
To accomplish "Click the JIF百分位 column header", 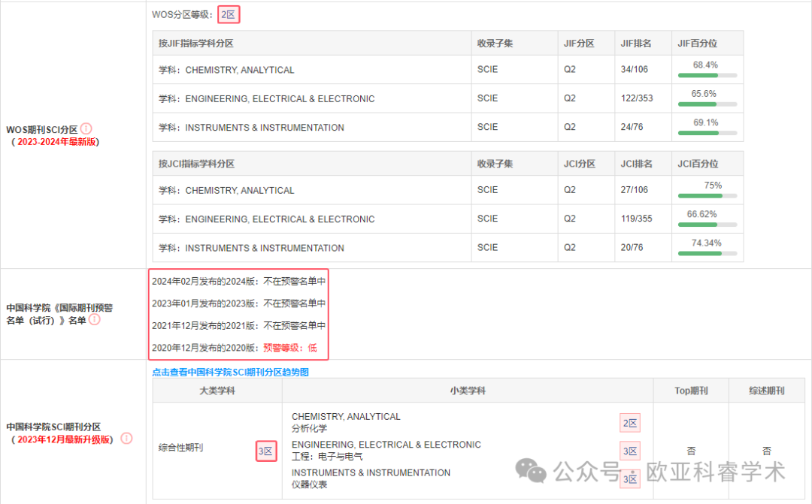I will coord(707,43).
